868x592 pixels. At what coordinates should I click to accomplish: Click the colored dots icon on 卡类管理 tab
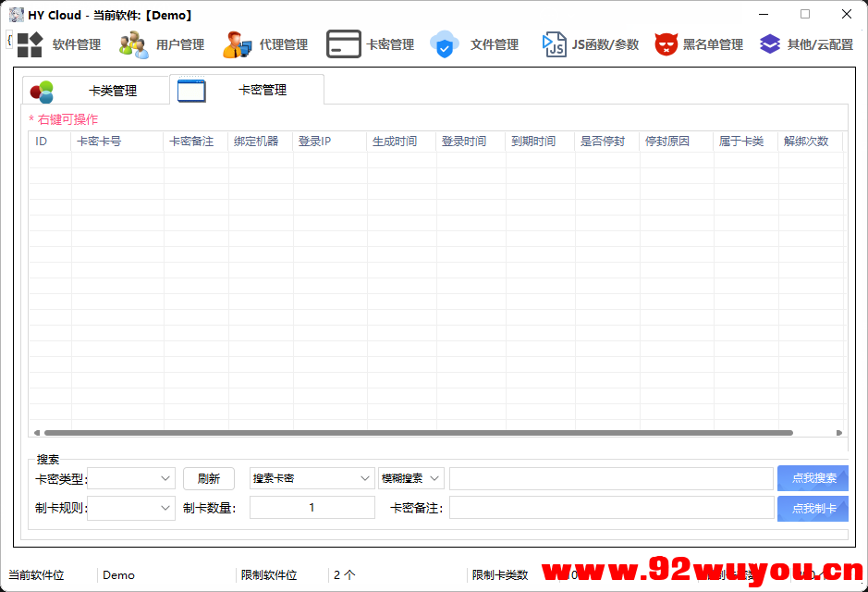[42, 90]
